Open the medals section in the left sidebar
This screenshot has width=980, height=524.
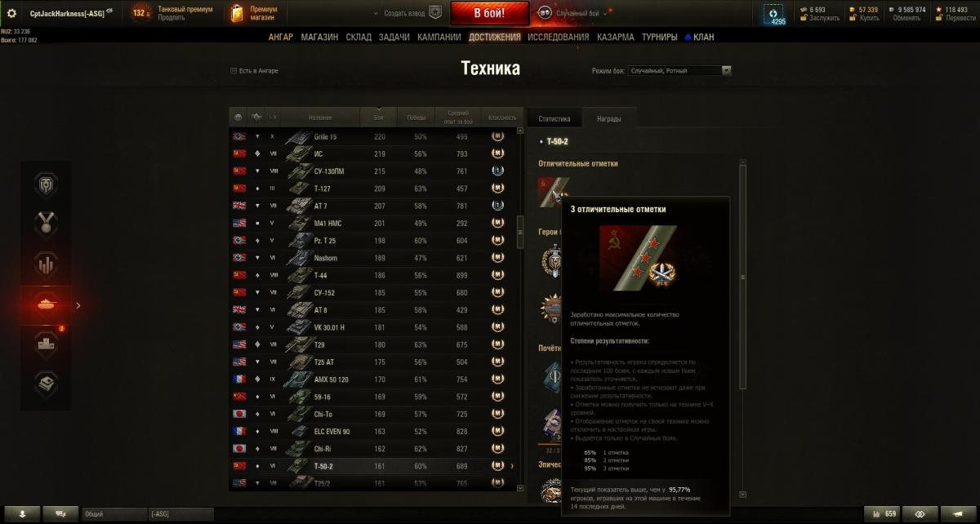pos(47,223)
